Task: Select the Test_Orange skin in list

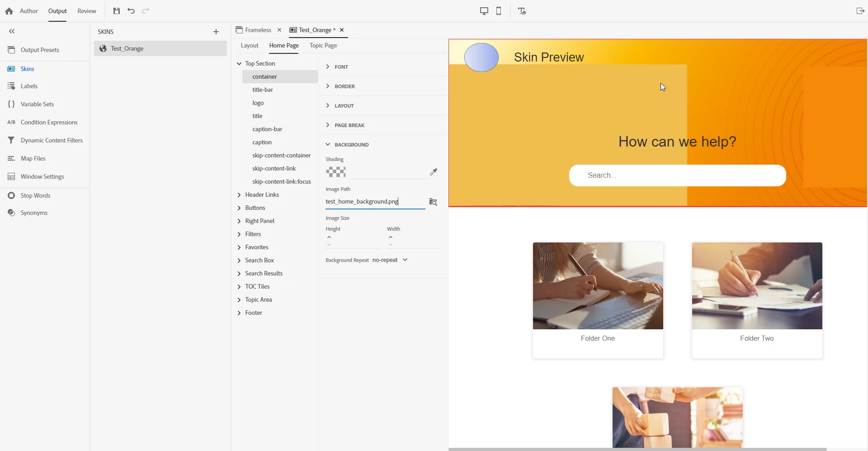Action: pyautogui.click(x=160, y=48)
